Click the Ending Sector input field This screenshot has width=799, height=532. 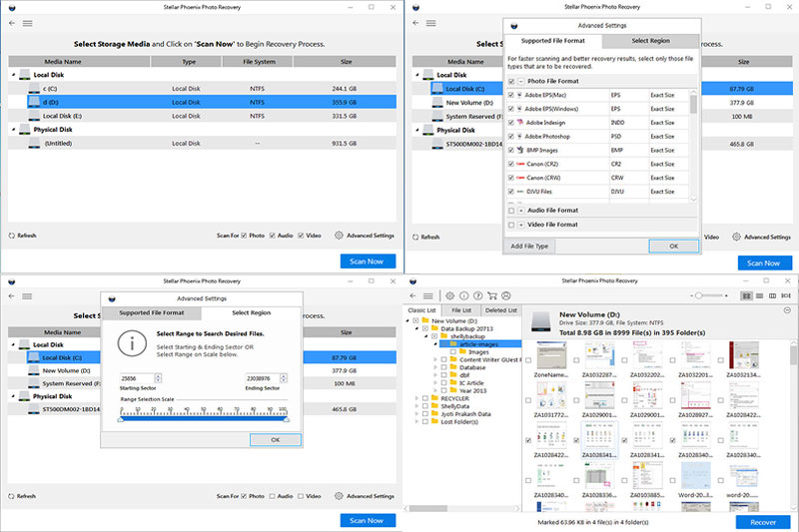click(263, 378)
